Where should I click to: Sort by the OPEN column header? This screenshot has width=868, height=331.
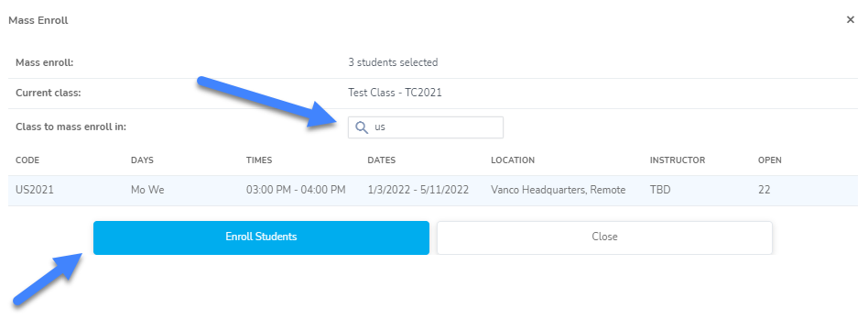(x=770, y=160)
